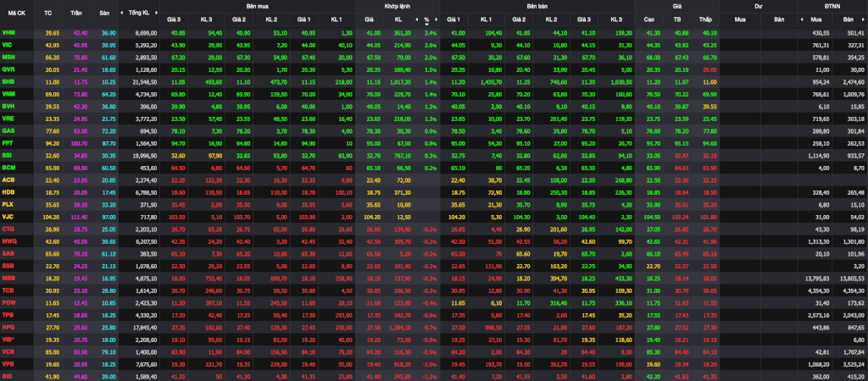
Task: Click the right arrow beside the % column header
Action: pos(435,19)
